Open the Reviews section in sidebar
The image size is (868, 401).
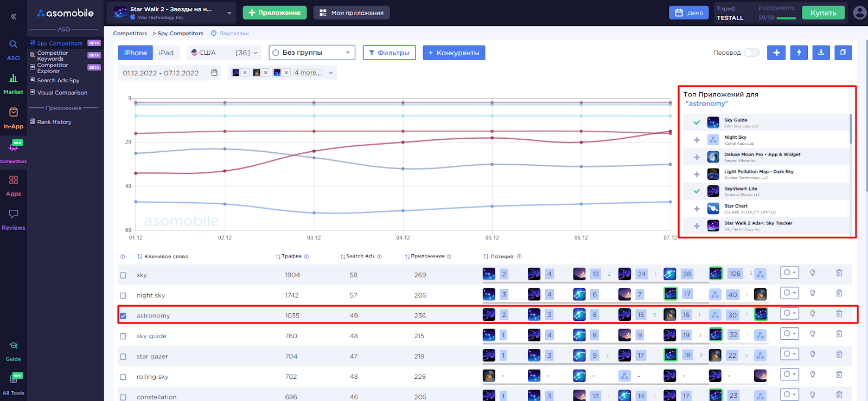coord(14,219)
